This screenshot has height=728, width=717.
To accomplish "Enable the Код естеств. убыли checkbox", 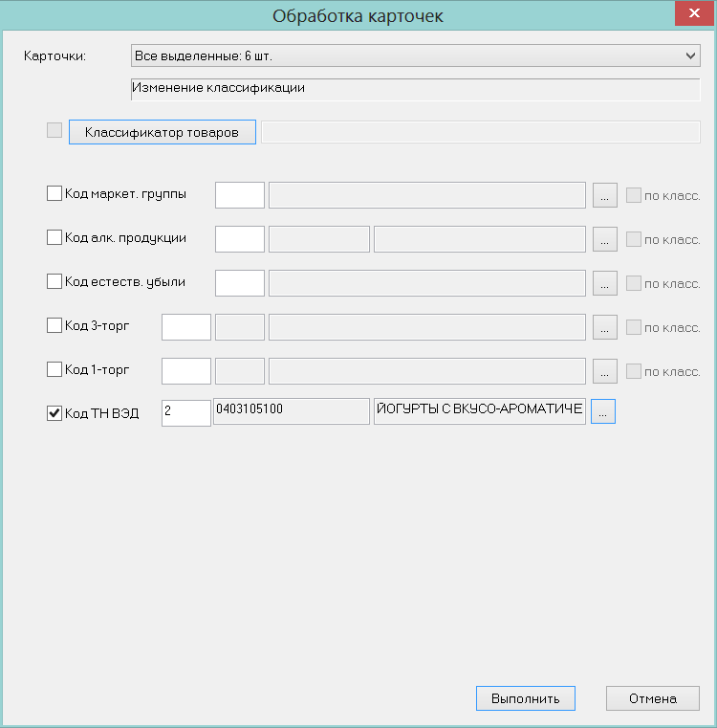I will [54, 281].
